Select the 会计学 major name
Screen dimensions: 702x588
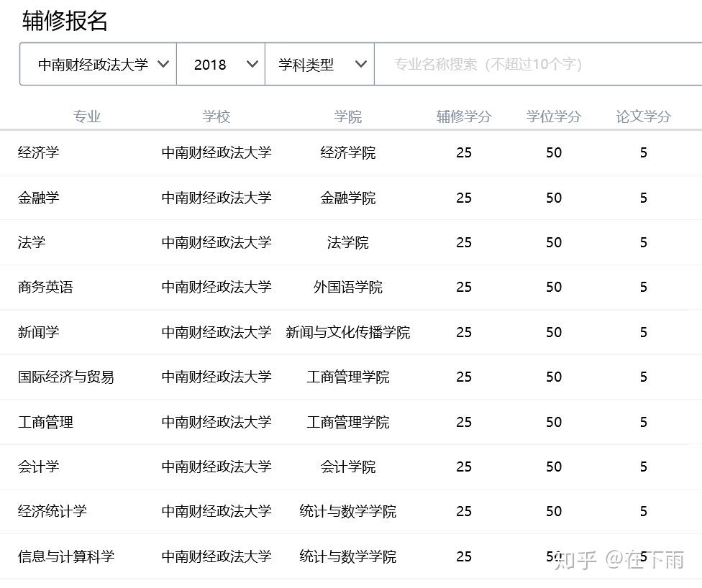(x=39, y=467)
